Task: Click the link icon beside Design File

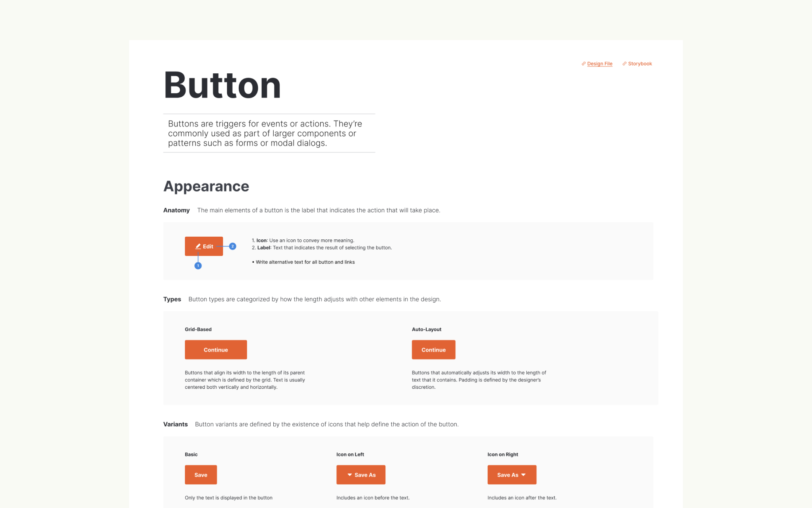Action: tap(583, 64)
